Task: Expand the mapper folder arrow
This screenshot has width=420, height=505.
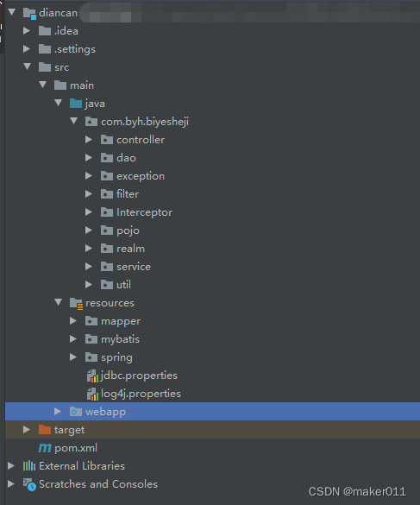Action: pyautogui.click(x=73, y=321)
